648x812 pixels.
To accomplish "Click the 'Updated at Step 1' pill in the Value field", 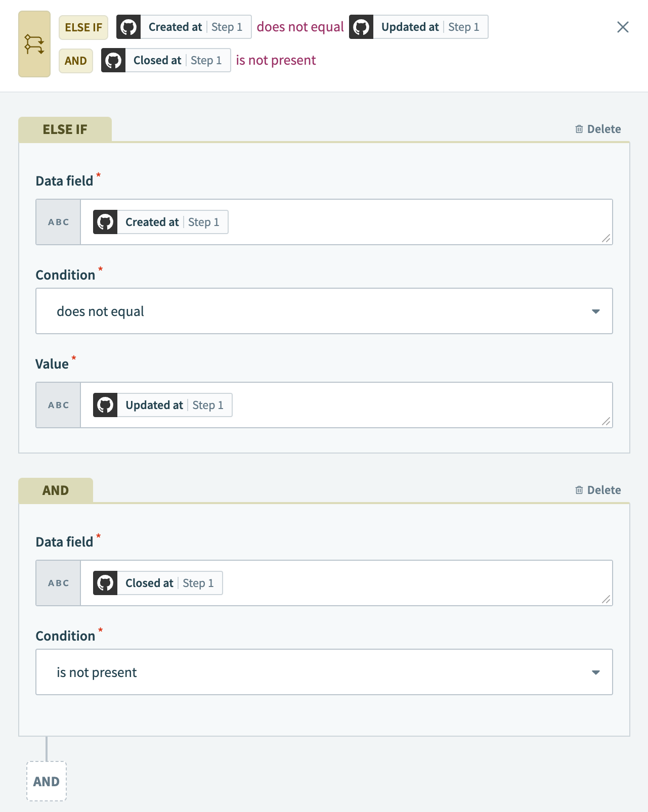I will [x=162, y=405].
